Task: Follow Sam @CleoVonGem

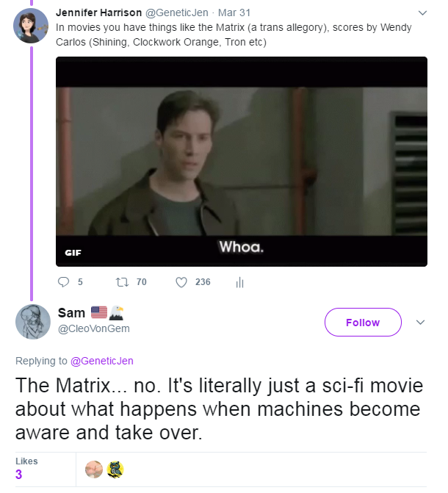Action: [363, 323]
